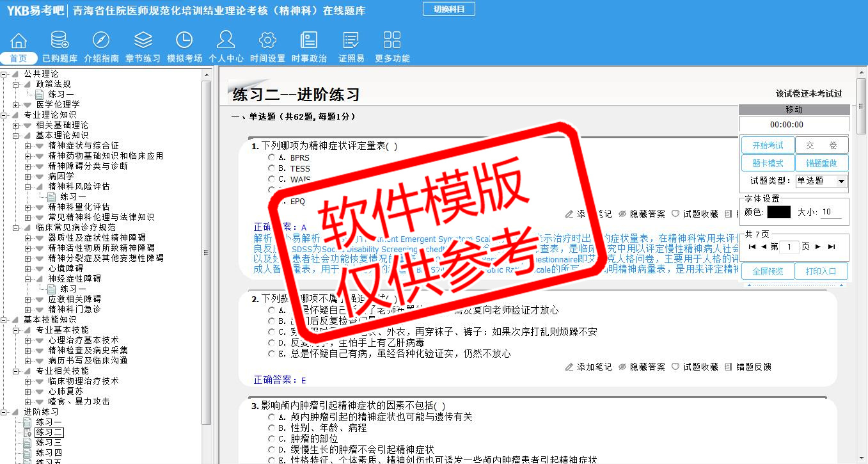This screenshot has height=464, width=868.
Task: Click the 切换科目 button
Action: tap(449, 9)
